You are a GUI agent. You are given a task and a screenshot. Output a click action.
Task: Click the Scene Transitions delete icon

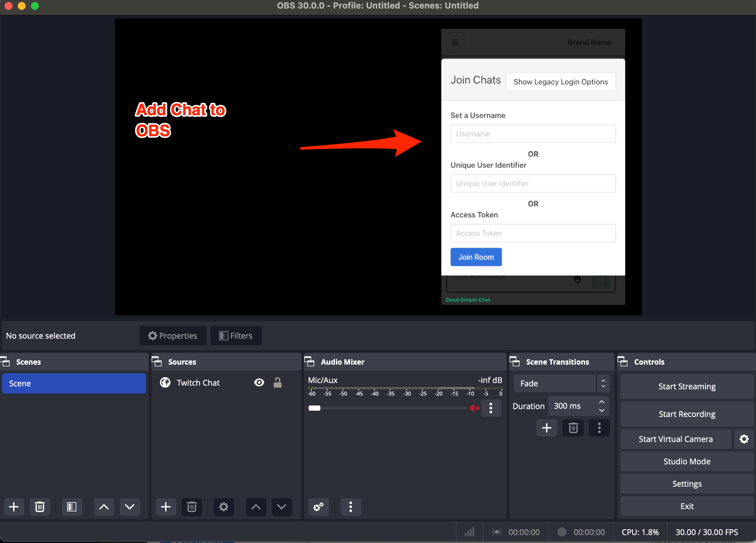[x=573, y=428]
